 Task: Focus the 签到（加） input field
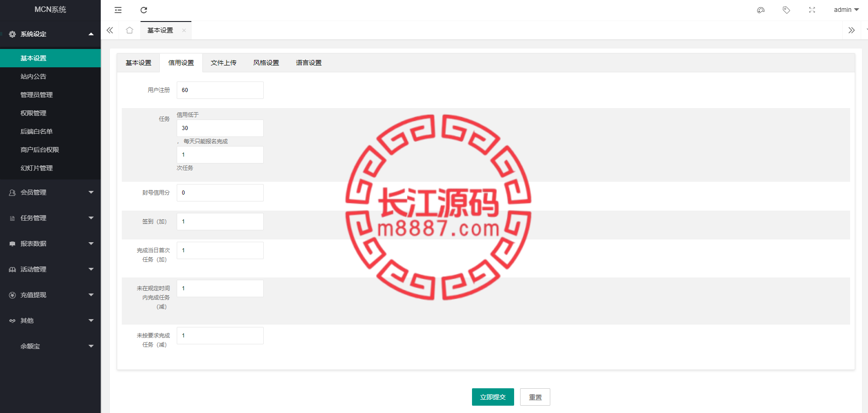click(220, 222)
